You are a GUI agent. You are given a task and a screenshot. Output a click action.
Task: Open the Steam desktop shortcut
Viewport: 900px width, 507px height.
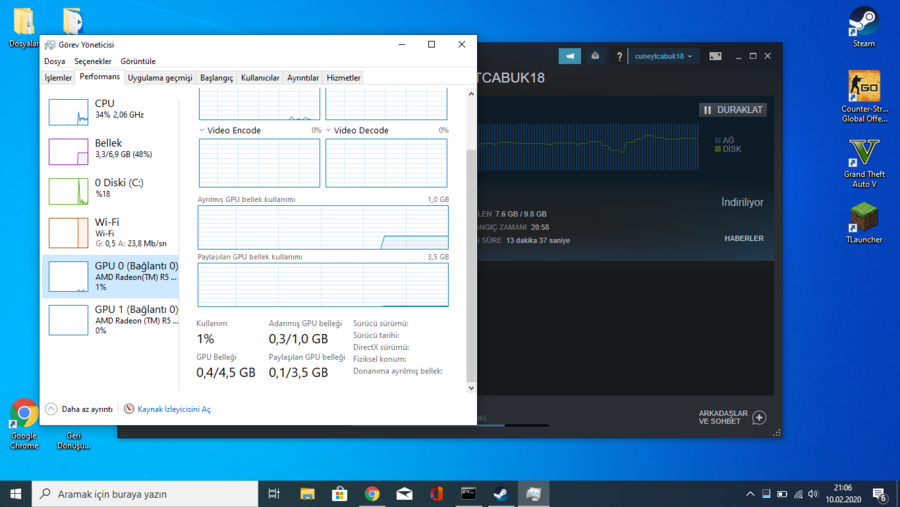click(863, 27)
